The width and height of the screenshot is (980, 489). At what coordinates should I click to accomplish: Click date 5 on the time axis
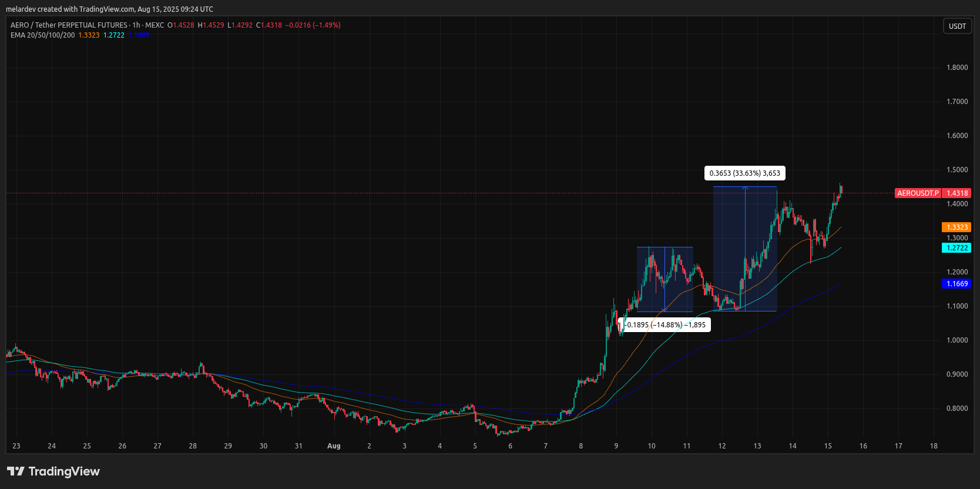click(x=475, y=446)
